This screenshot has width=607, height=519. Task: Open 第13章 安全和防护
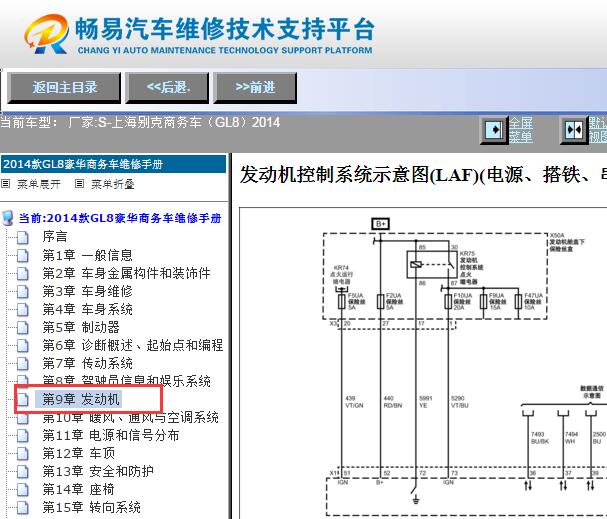[98, 471]
